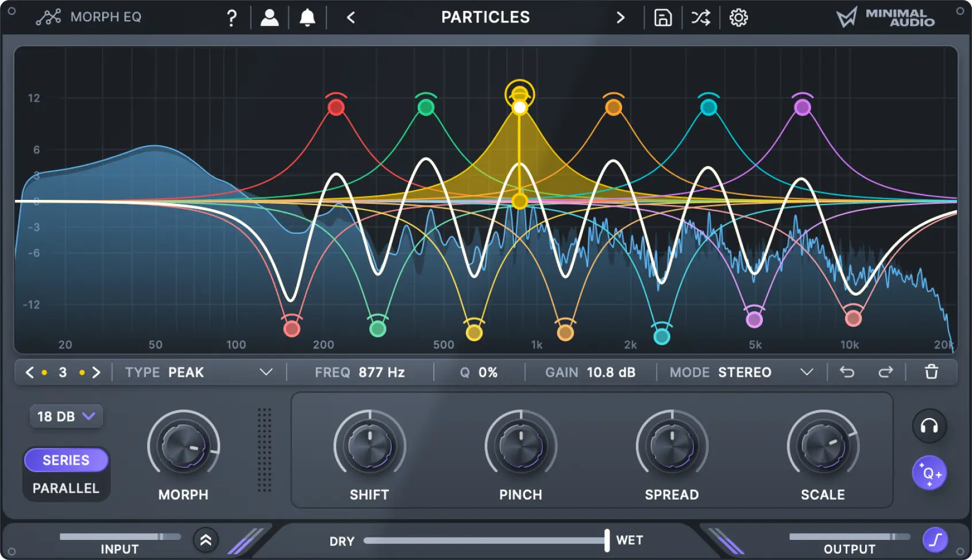972x560 pixels.
Task: Select the cyan upper EQ node
Action: point(709,107)
